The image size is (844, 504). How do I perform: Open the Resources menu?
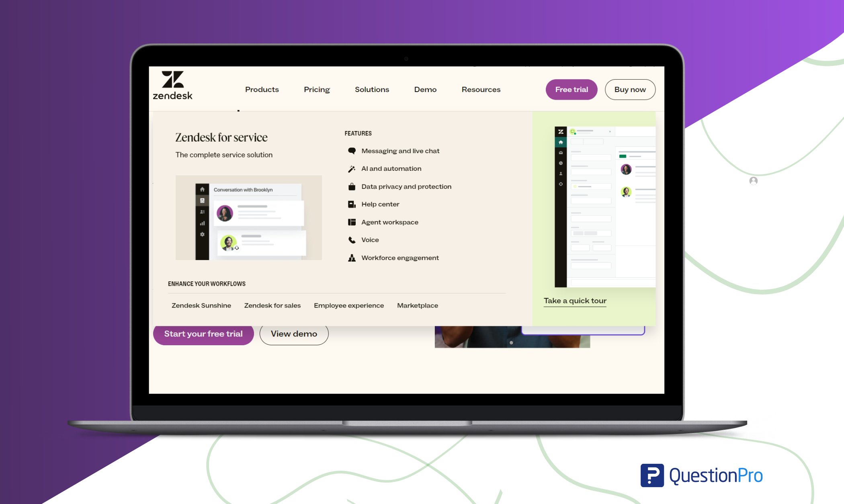481,89
